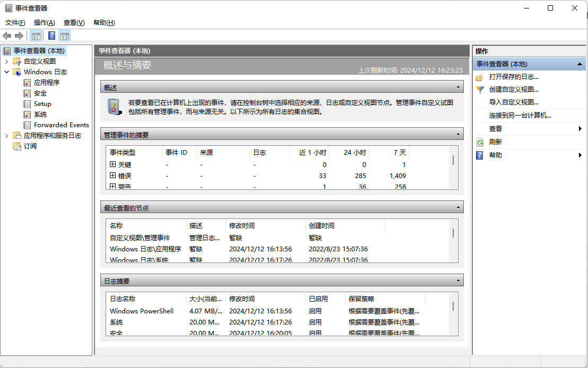Screen dimensions: 588x368
Task: Select Forwarded Events in the tree
Action: [x=62, y=125]
